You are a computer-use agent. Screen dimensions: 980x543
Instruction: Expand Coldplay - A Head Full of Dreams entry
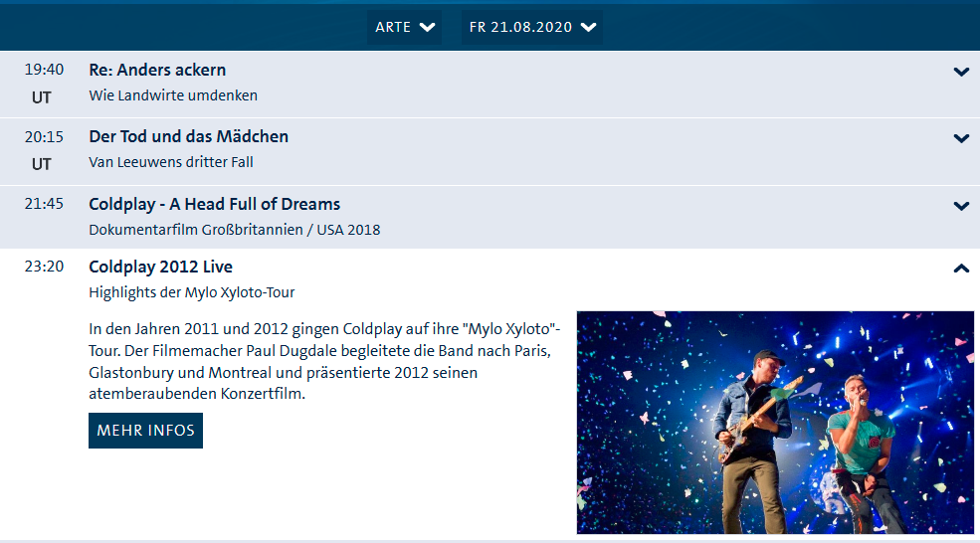pos(961,206)
